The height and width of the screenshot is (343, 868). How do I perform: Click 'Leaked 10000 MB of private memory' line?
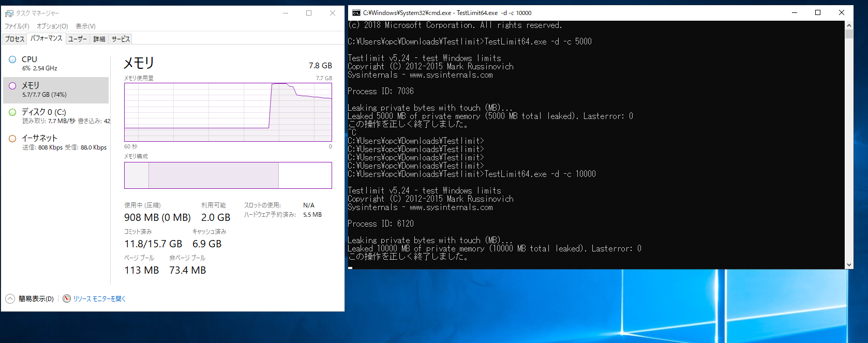495,248
